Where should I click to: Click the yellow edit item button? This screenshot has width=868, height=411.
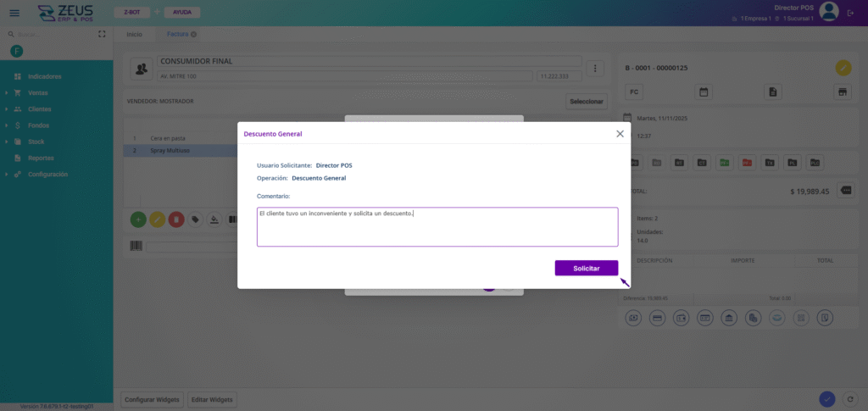coord(157,219)
